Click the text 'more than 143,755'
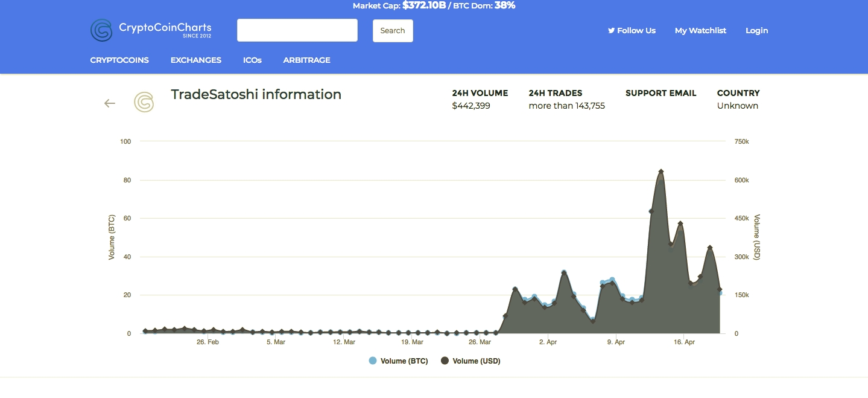This screenshot has width=868, height=398. click(567, 106)
